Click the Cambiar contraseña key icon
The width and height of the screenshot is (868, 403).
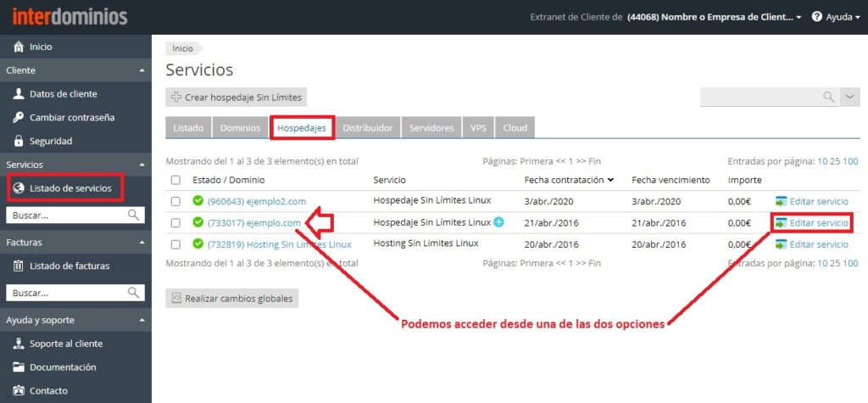pos(19,118)
